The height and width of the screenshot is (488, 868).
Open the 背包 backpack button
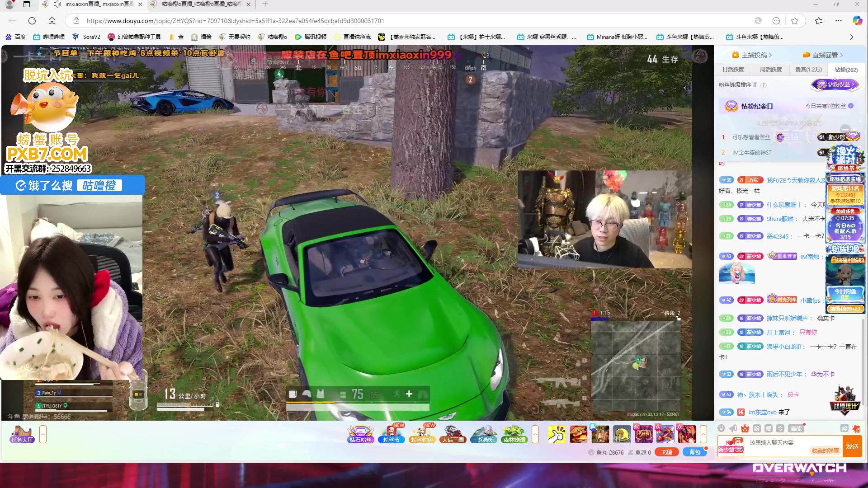695,452
